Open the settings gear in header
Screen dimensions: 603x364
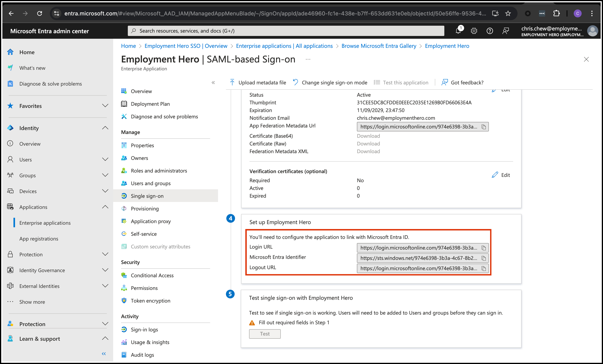pyautogui.click(x=474, y=31)
